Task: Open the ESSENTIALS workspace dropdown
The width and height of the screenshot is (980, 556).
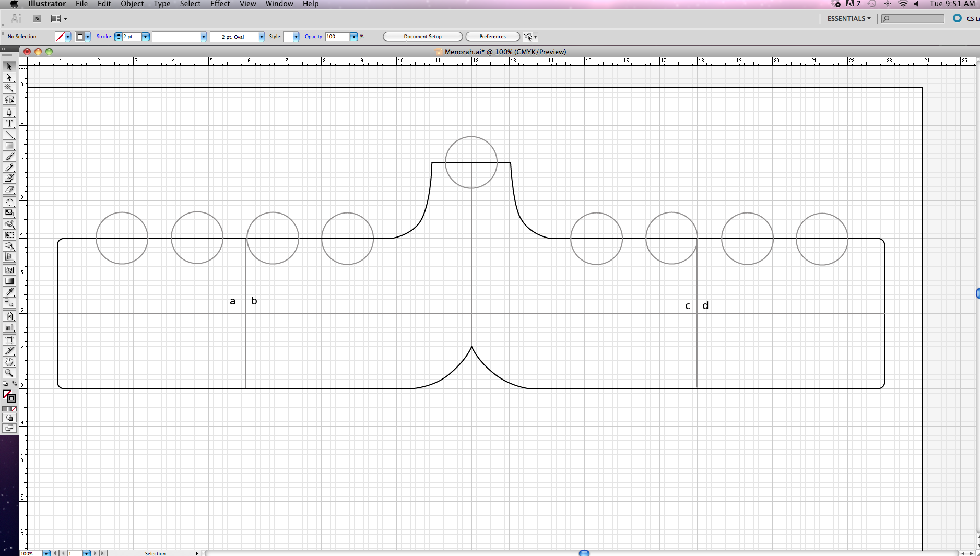Action: 848,18
